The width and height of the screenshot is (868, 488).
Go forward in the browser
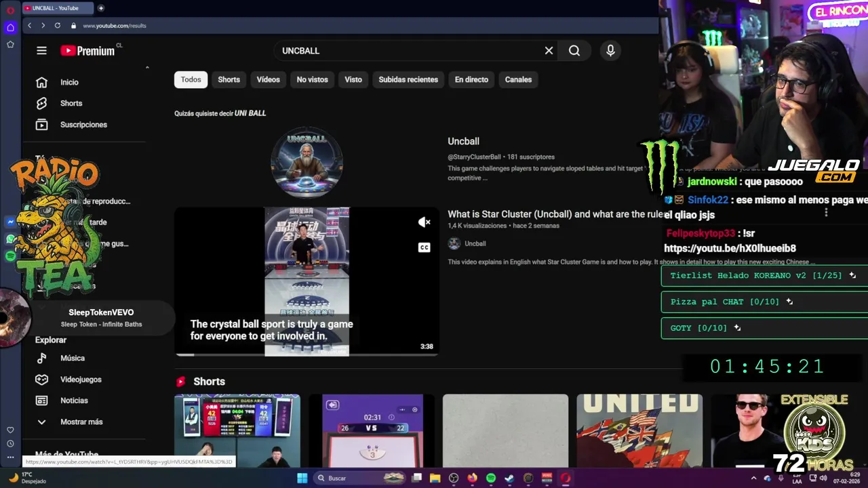click(x=43, y=26)
